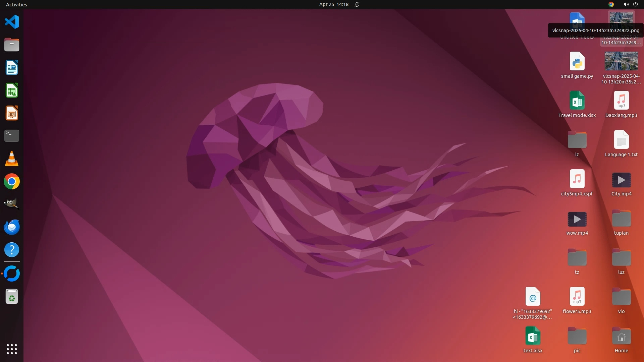Open clock and calendar menu

334,4
